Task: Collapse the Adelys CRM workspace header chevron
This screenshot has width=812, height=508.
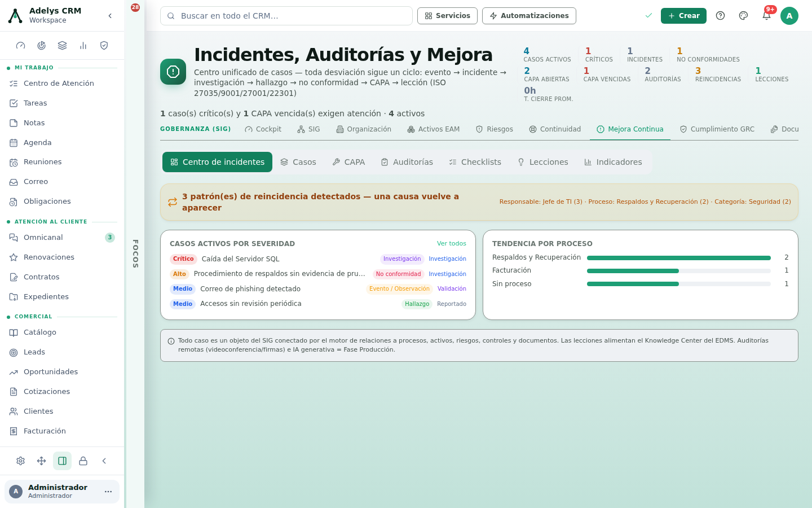Action: tap(110, 16)
